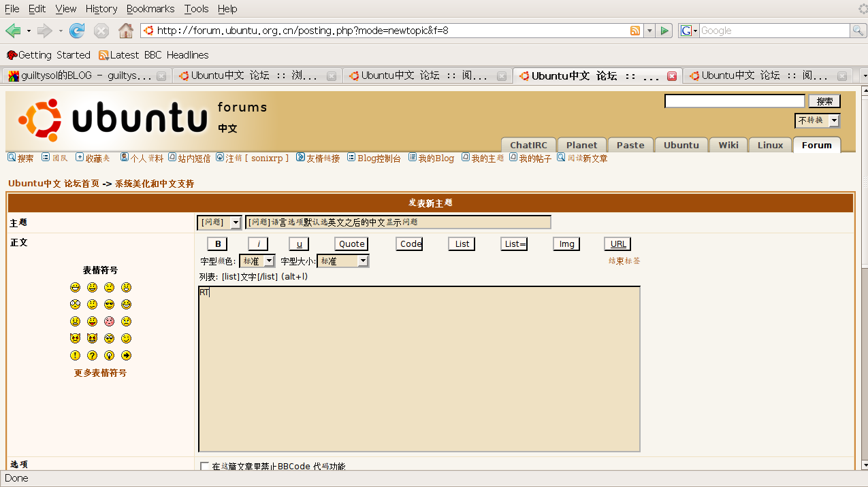Click the Quote BBCode button
The image size is (868, 487).
[352, 244]
